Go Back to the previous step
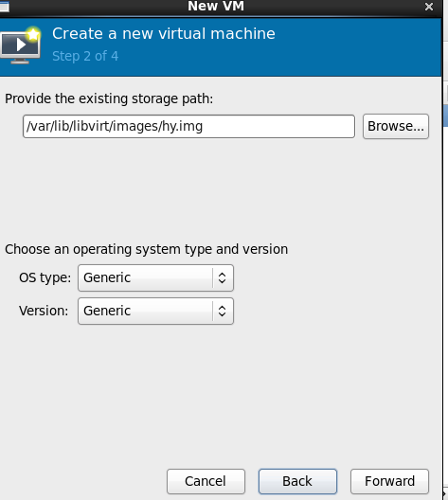The image size is (448, 500). click(297, 481)
